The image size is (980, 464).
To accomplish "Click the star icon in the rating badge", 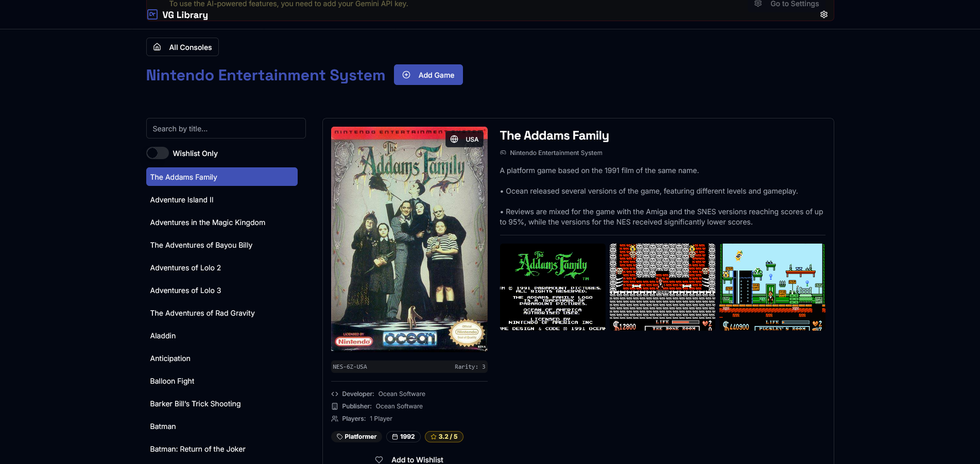I will [x=434, y=437].
